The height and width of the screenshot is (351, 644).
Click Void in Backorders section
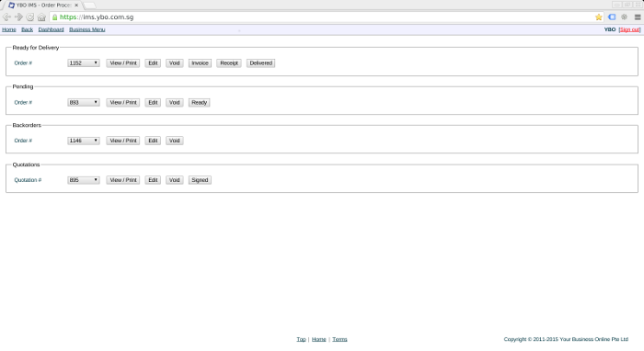175,141
